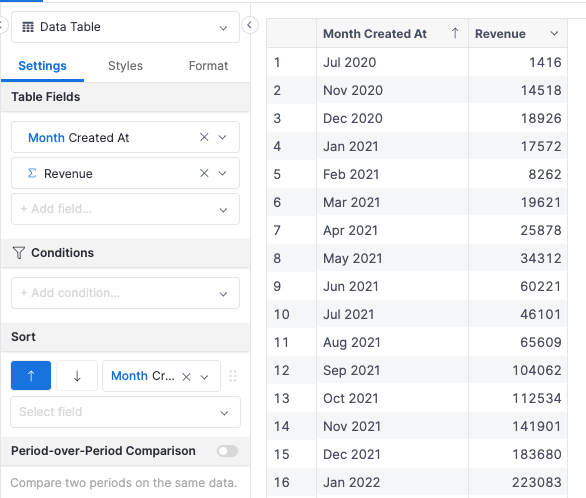Clear the Month Cr... sort field
Screen dimensions: 586x498
(186, 377)
